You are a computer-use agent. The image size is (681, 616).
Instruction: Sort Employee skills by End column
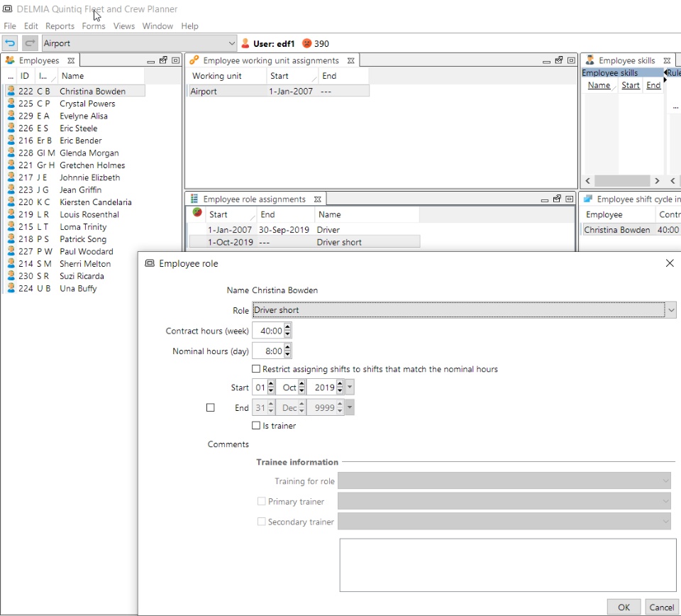tap(653, 85)
